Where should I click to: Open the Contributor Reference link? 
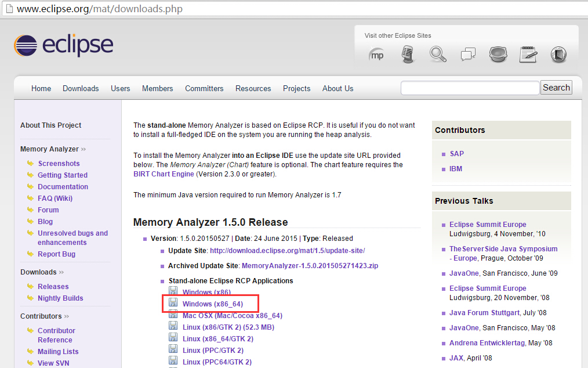pyautogui.click(x=57, y=335)
